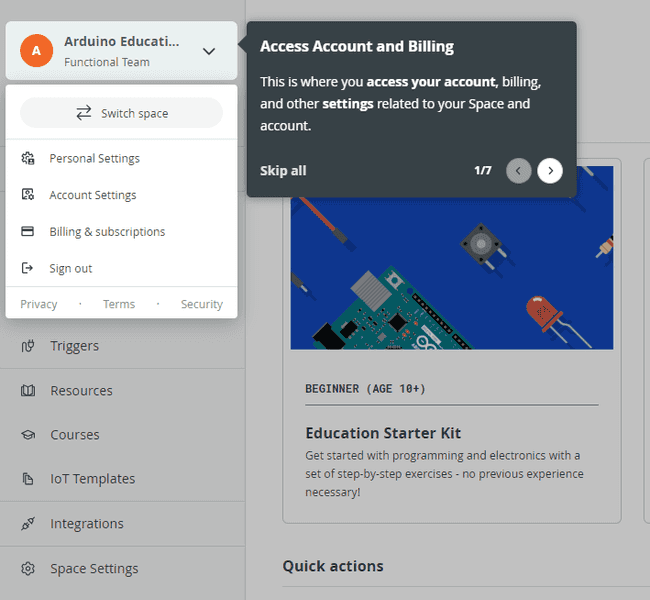Open Account Settings menu item
650x600 pixels.
92,195
